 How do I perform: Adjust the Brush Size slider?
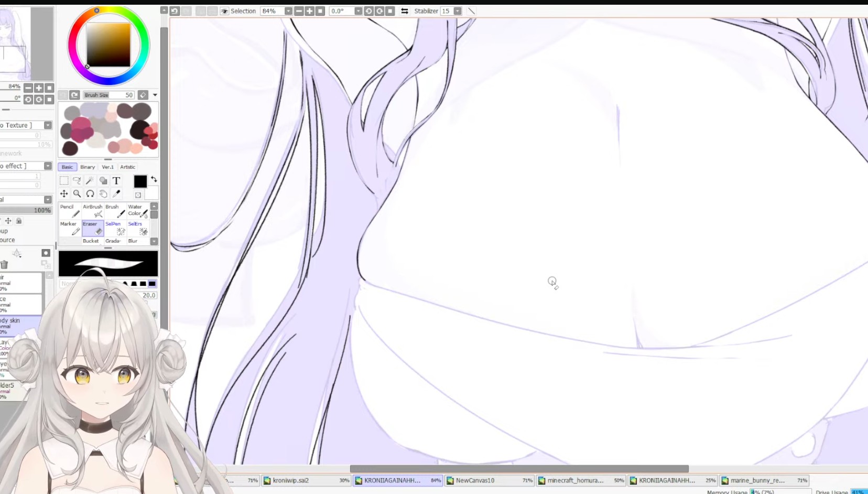[x=108, y=95]
